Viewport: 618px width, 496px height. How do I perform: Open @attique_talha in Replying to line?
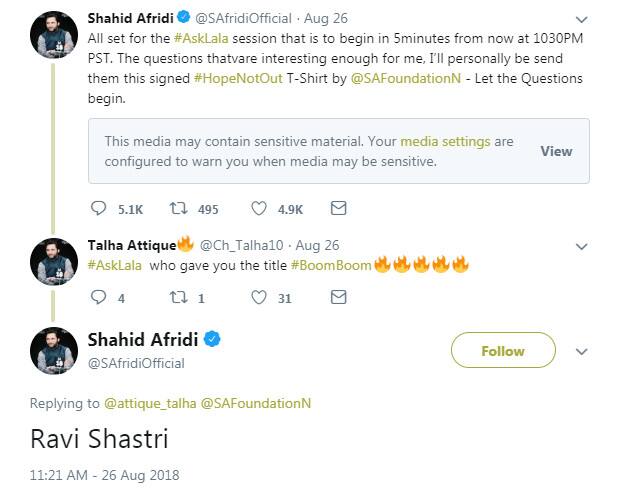tap(150, 403)
